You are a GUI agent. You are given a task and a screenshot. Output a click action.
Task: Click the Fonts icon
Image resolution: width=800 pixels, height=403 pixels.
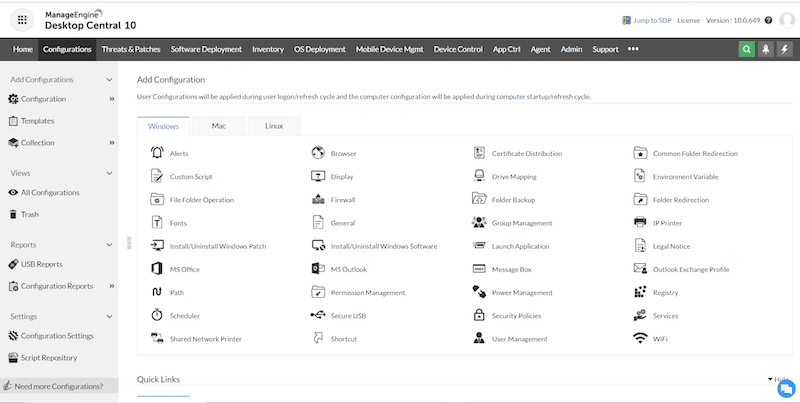point(157,222)
